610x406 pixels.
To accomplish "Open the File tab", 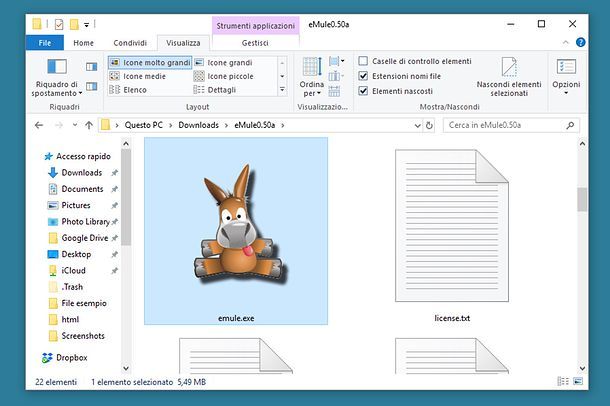I will (45, 43).
